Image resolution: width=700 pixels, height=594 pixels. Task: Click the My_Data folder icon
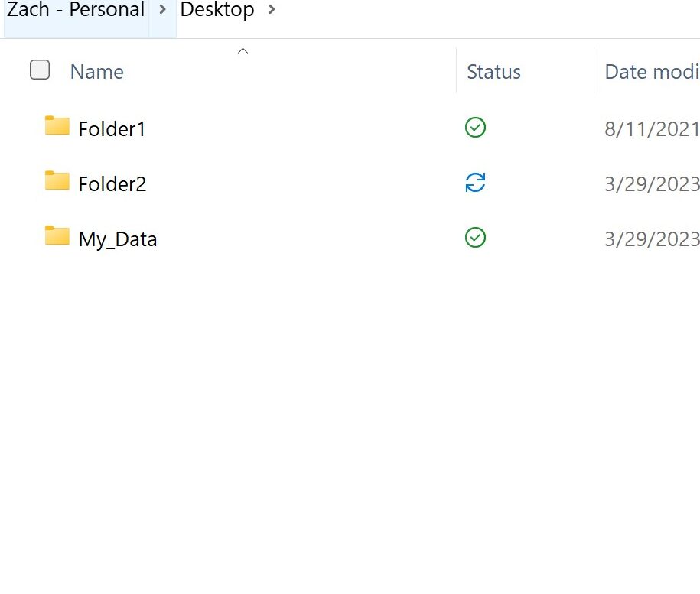click(x=57, y=236)
